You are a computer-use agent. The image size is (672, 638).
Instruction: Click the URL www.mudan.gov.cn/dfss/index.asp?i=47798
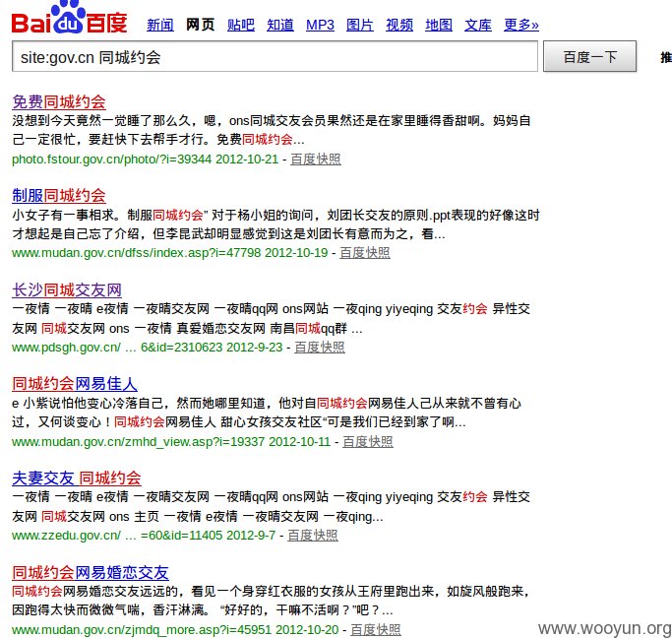[x=137, y=253]
